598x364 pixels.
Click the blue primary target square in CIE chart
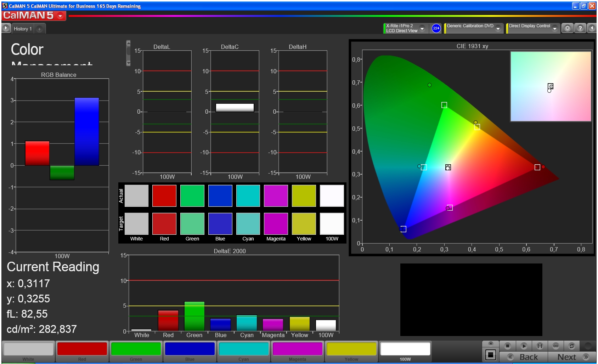(403, 229)
